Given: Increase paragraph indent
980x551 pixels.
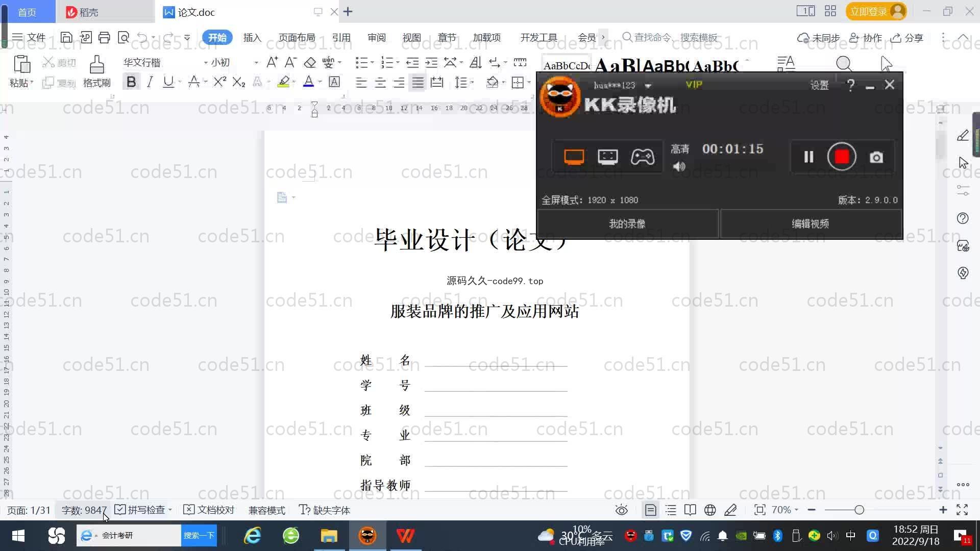Looking at the screenshot, I should (x=431, y=62).
